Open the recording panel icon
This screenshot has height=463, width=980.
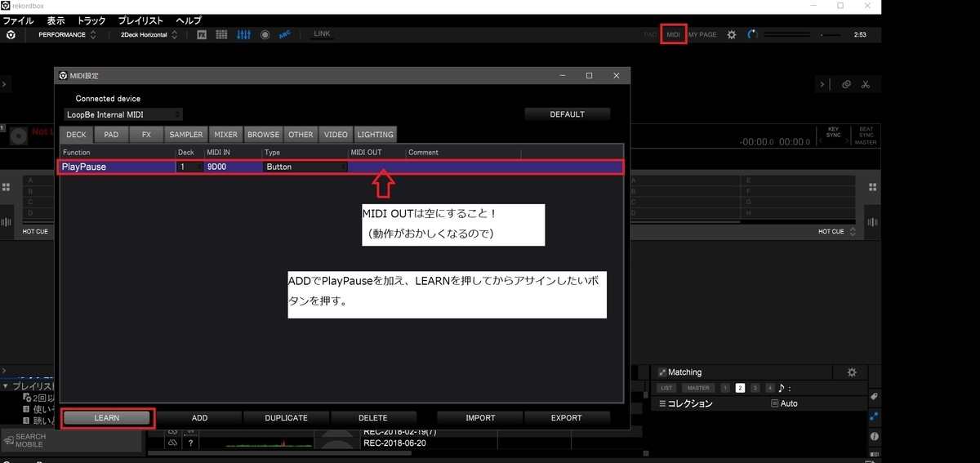pyautogui.click(x=265, y=35)
